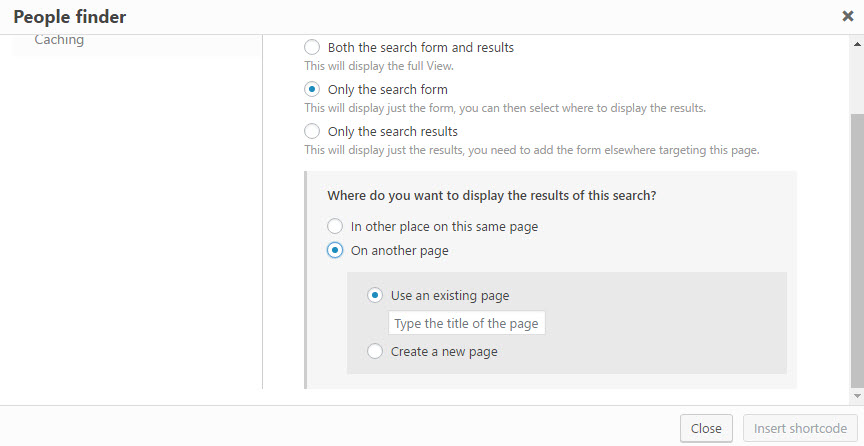Choose the 'Use an existing page' radio button
Screen dimensions: 864x446
375,295
